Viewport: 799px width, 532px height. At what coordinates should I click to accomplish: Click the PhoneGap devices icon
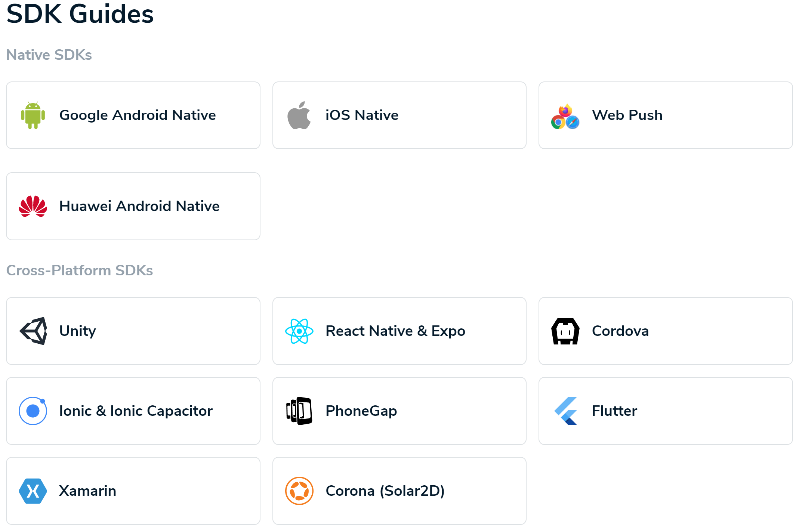tap(299, 411)
